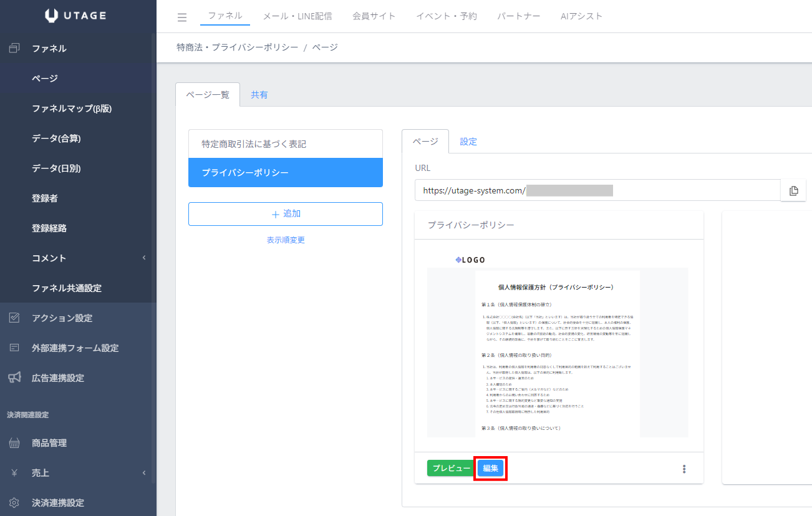Click the 表示順変更 link
Image resolution: width=812 pixels, height=516 pixels.
click(x=286, y=240)
